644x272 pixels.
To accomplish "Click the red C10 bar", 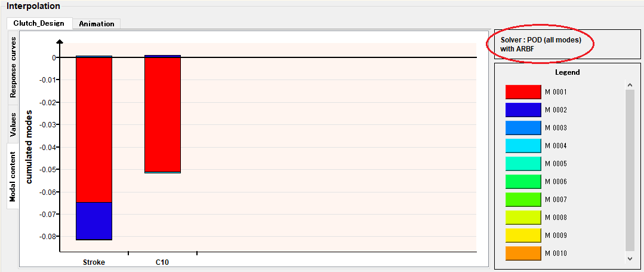I will click(x=162, y=115).
